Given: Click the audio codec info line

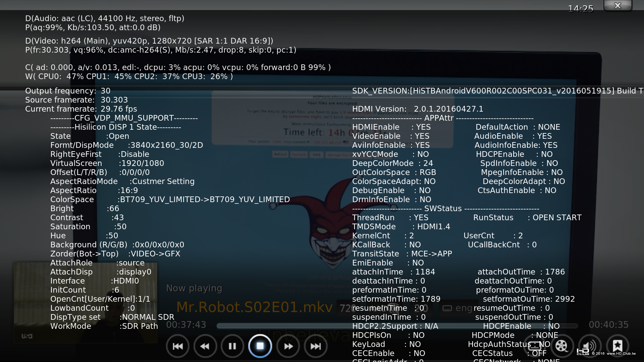Looking at the screenshot, I should pyautogui.click(x=105, y=18).
